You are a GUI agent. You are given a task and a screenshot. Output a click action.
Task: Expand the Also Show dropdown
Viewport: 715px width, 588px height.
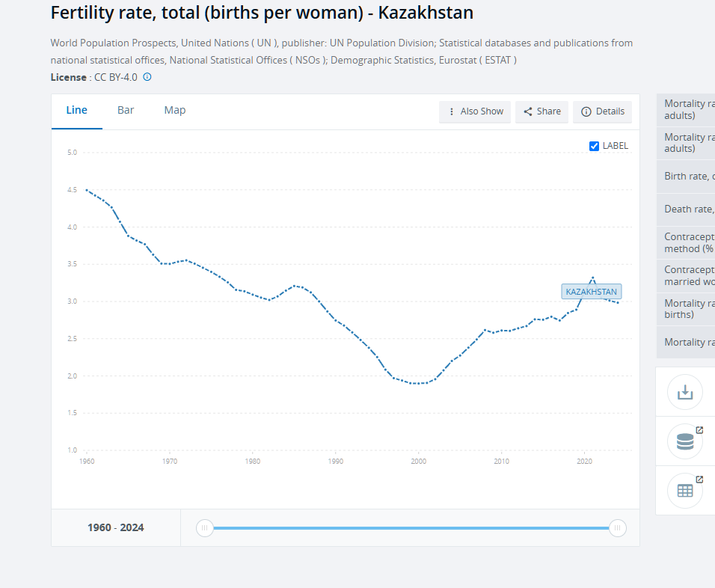click(x=475, y=111)
